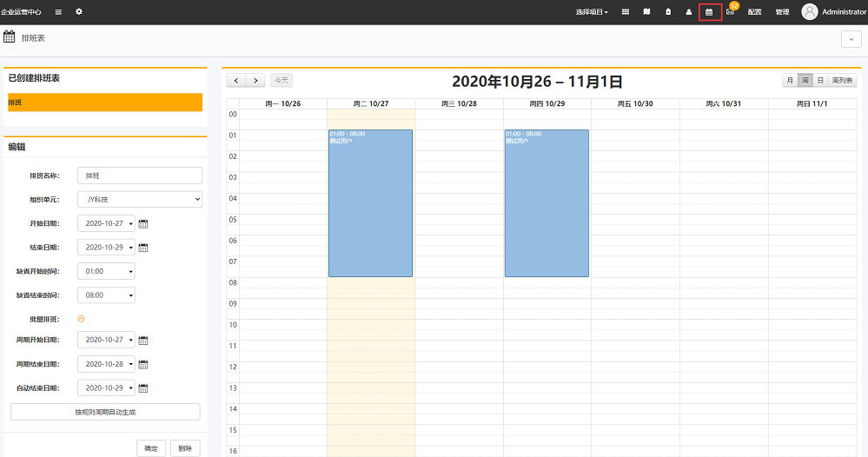Switch calendar to 日 view

pyautogui.click(x=819, y=80)
